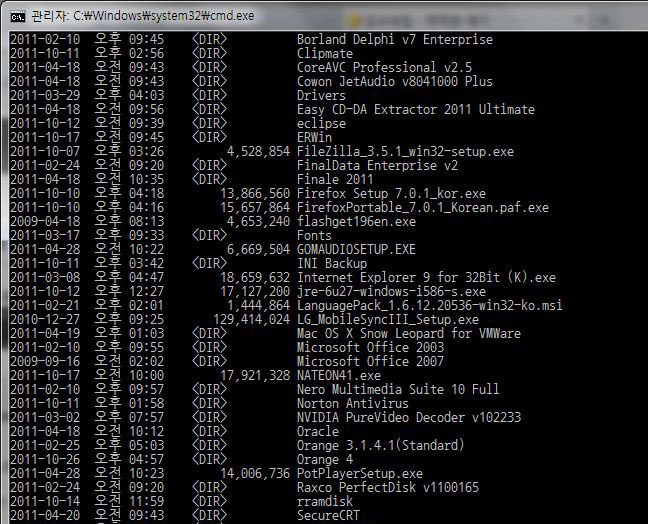Click file size '6,669,504'
Screen dimensions: 648x524
[x=258, y=250]
